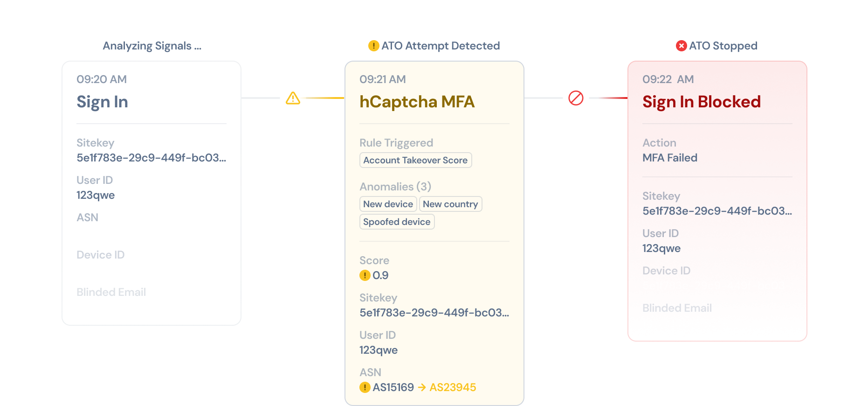868x406 pixels.
Task: Click the warning icon next to Score 0.9
Action: pyautogui.click(x=365, y=275)
